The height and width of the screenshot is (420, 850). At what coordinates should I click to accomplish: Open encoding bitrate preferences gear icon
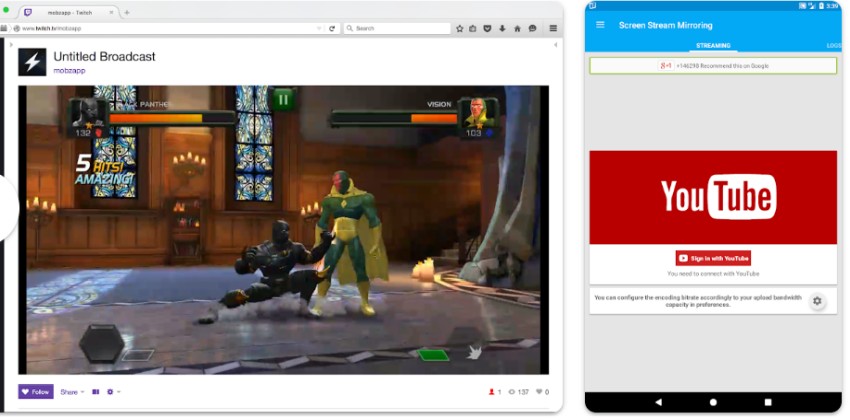(817, 301)
